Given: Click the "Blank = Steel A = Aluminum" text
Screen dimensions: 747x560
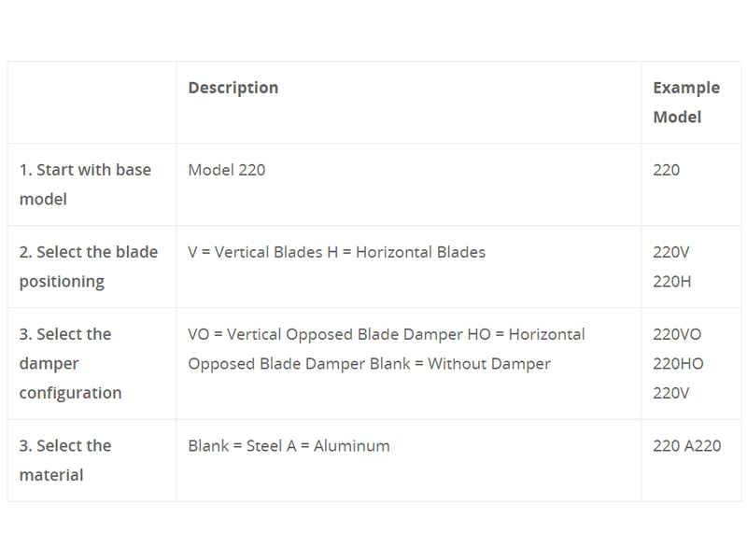Looking at the screenshot, I should [289, 446].
